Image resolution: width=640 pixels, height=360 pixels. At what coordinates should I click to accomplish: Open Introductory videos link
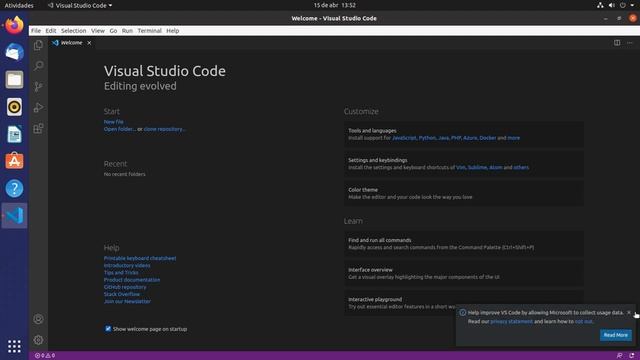[x=127, y=265]
